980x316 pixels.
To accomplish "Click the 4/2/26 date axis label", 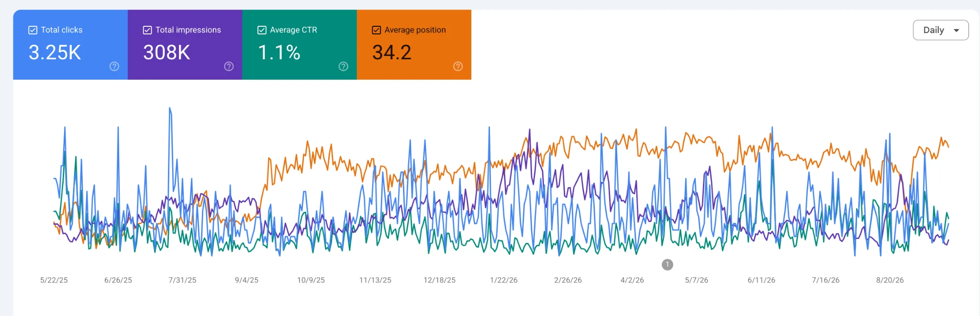I will pyautogui.click(x=632, y=280).
